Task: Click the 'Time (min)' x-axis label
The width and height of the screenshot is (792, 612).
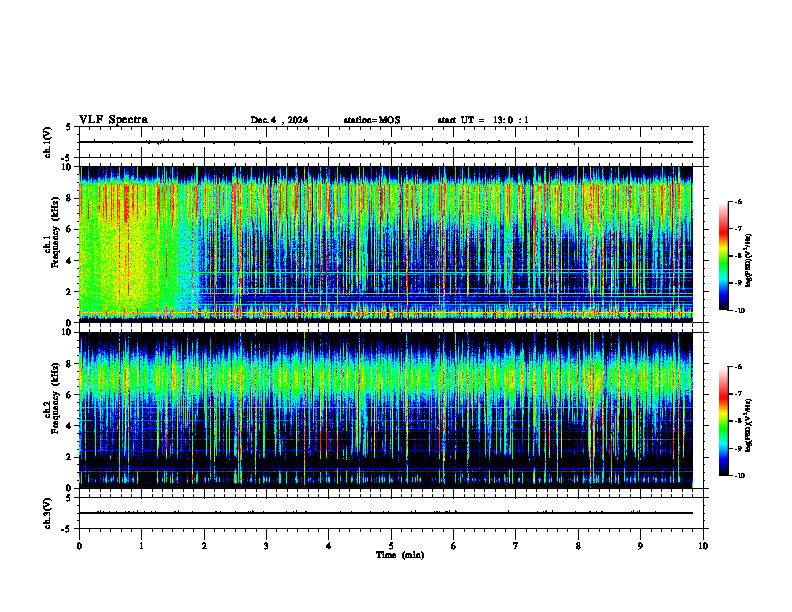Action: click(x=400, y=555)
